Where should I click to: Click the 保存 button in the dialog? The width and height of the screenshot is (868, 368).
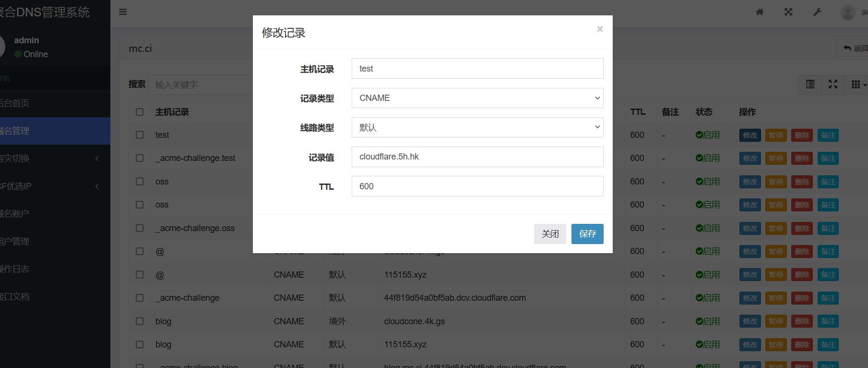click(x=587, y=234)
